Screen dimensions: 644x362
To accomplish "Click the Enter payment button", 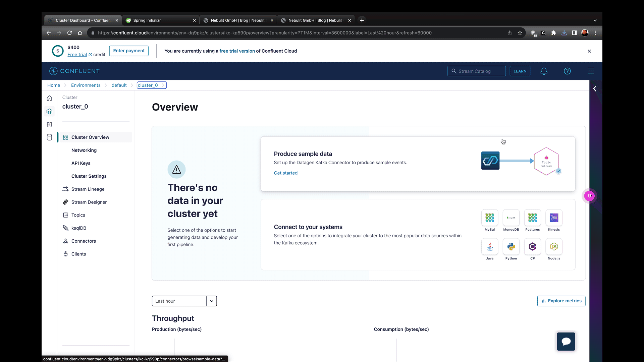I will click(x=128, y=51).
